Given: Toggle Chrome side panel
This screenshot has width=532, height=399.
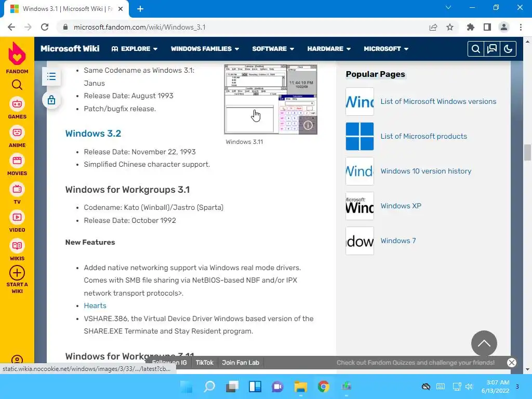Looking at the screenshot, I should [x=487, y=27].
